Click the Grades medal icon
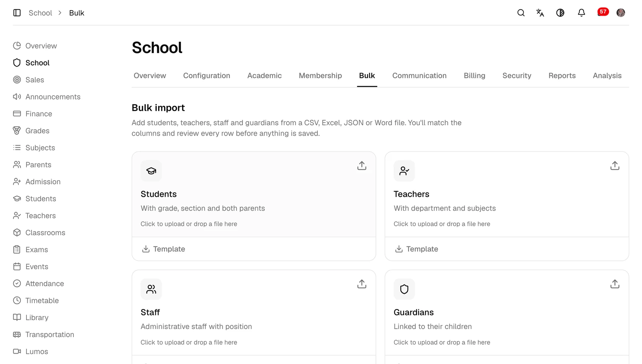 17,131
